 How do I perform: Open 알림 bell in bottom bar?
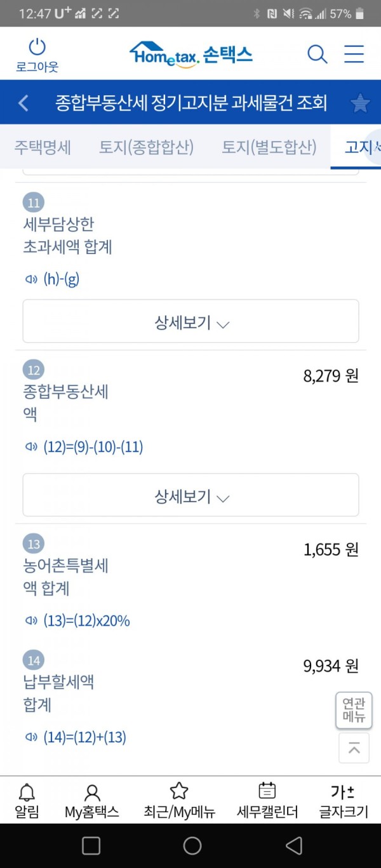[x=27, y=800]
